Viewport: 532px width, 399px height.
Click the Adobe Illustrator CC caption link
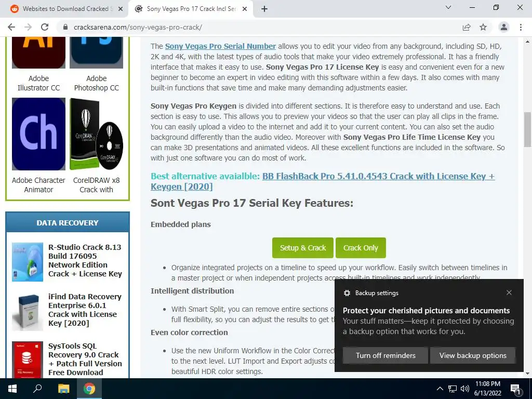[38, 83]
